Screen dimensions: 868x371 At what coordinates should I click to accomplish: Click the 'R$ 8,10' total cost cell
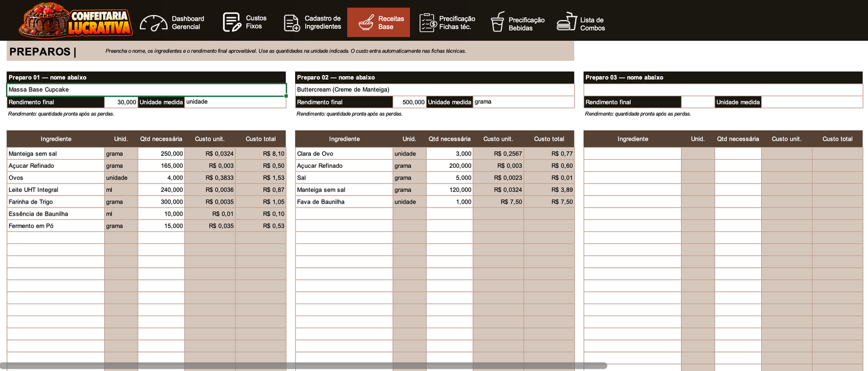[260, 154]
